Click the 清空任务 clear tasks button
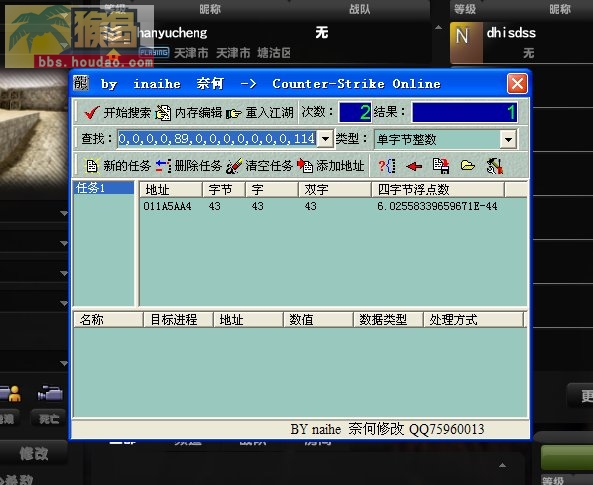593x485 pixels. 259,166
